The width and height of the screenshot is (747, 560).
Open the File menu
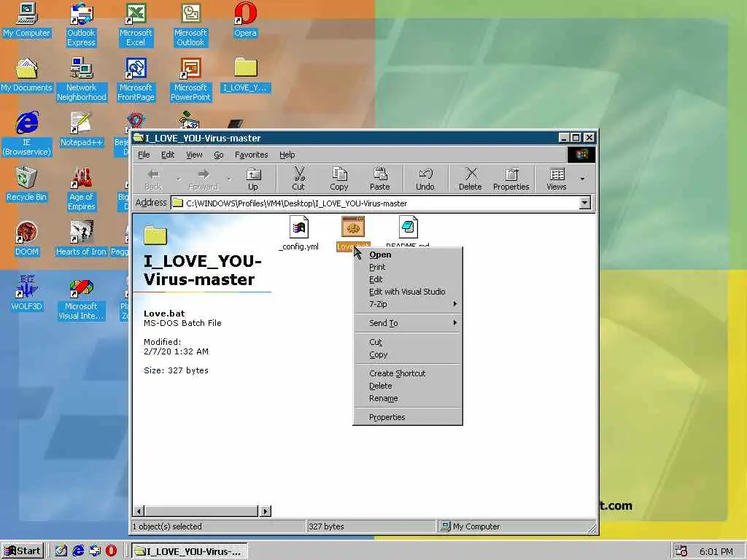click(144, 155)
